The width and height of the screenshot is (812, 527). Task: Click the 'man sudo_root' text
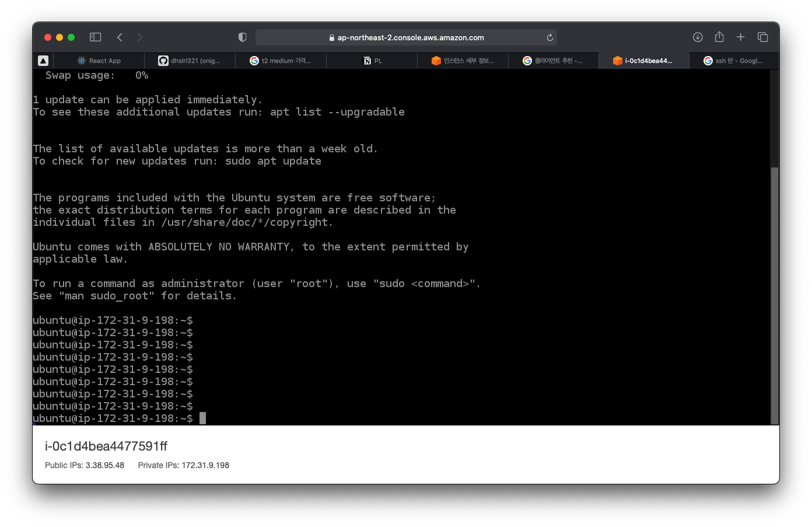[107, 296]
